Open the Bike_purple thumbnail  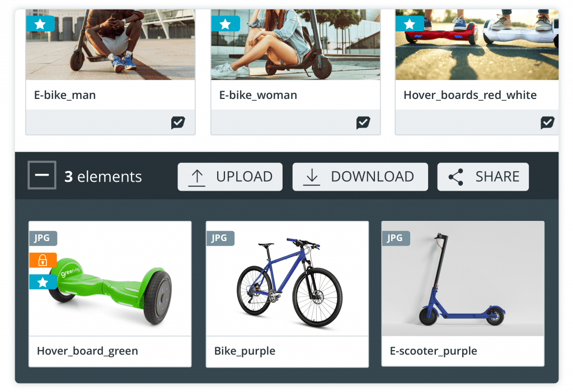287,278
